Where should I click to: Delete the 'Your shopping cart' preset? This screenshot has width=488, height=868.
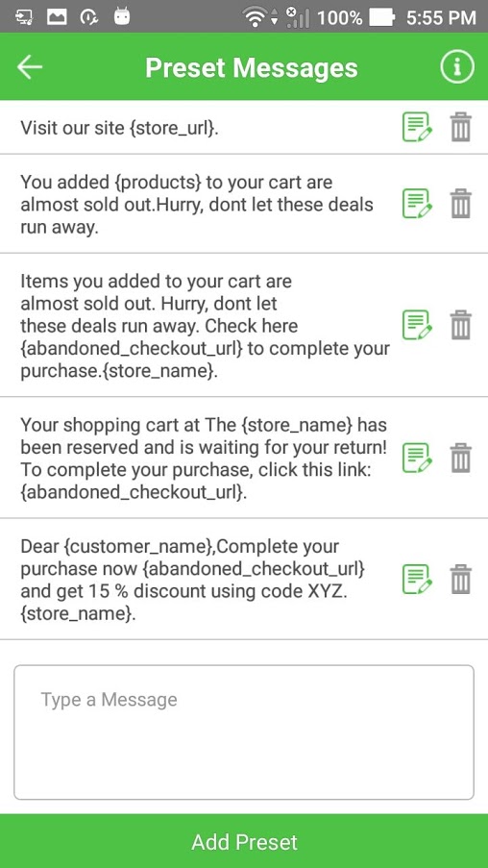pyautogui.click(x=460, y=458)
